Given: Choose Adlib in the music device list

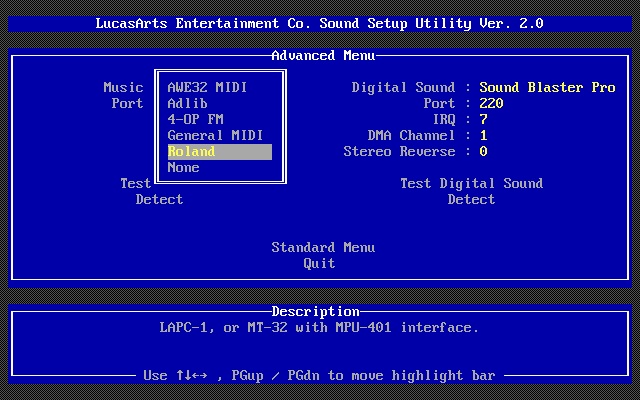Looking at the screenshot, I should point(187,103).
